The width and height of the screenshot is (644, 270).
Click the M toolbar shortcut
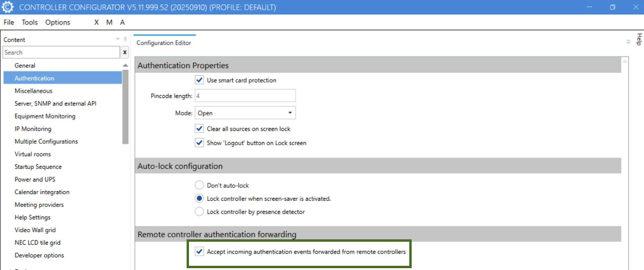[109, 22]
